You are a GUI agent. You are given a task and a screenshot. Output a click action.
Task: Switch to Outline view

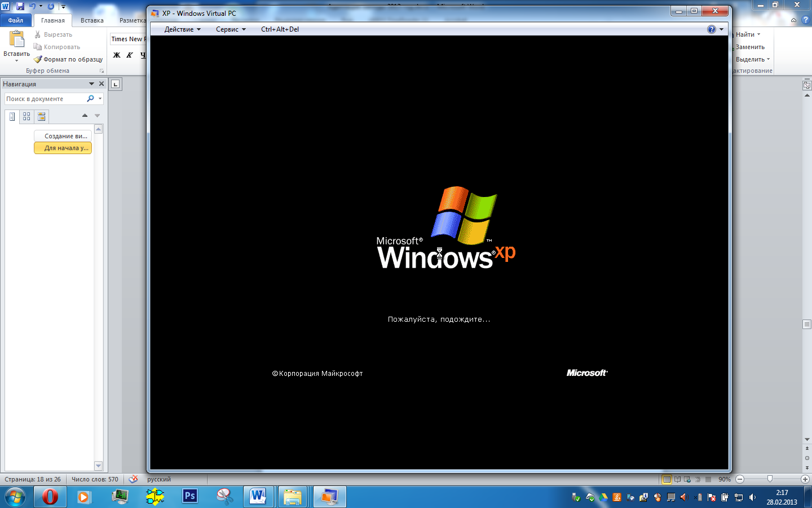[698, 479]
